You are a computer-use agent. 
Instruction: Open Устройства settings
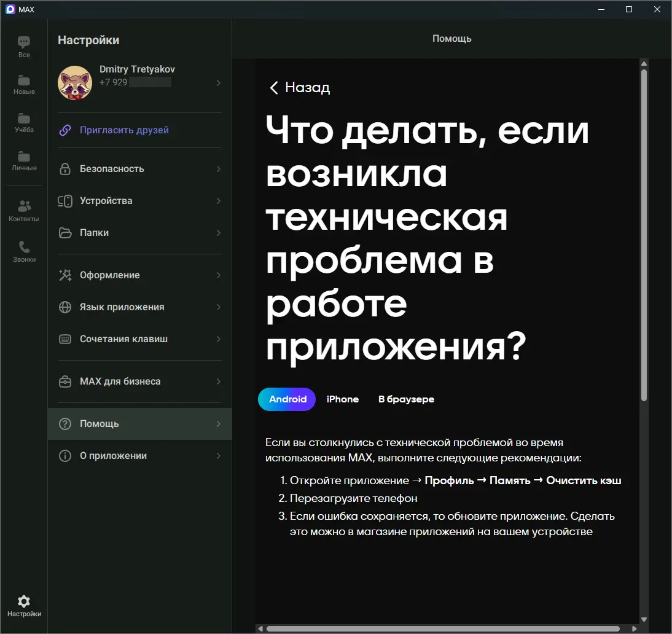pos(139,201)
